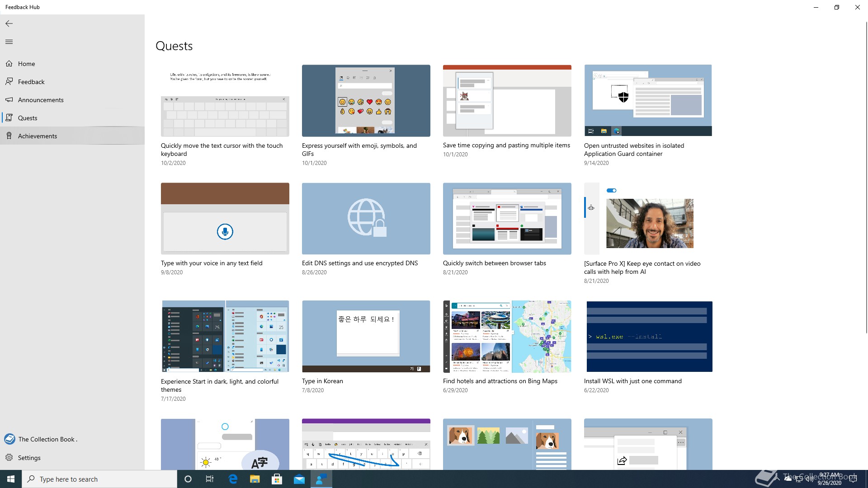The image size is (868, 488).
Task: Open the browser tabs switching quest thumbnail
Action: click(507, 219)
